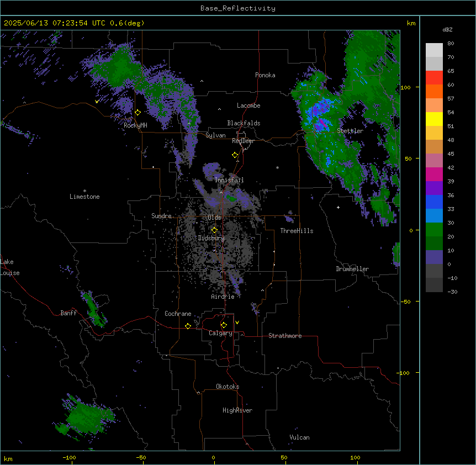Click the -50 tick label on bottom axis
This screenshot has height=465, width=476.
(141, 457)
